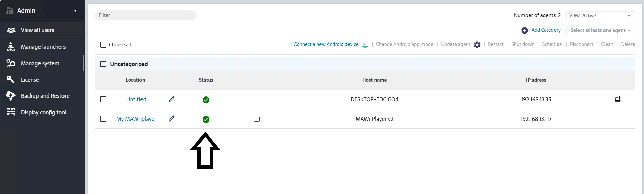The height and width of the screenshot is (194, 644).
Task: Click the monitor icon in MAWi Player row
Action: point(257,119)
